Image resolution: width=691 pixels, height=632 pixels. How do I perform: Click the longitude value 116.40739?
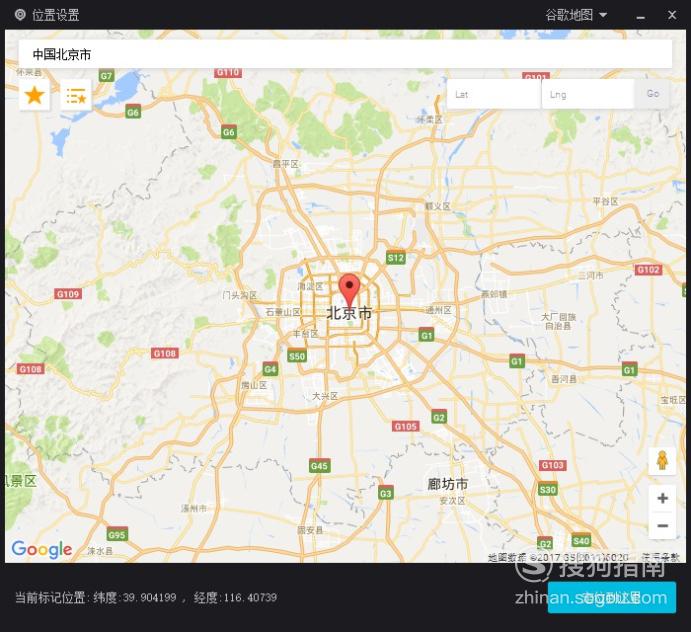pyautogui.click(x=250, y=598)
